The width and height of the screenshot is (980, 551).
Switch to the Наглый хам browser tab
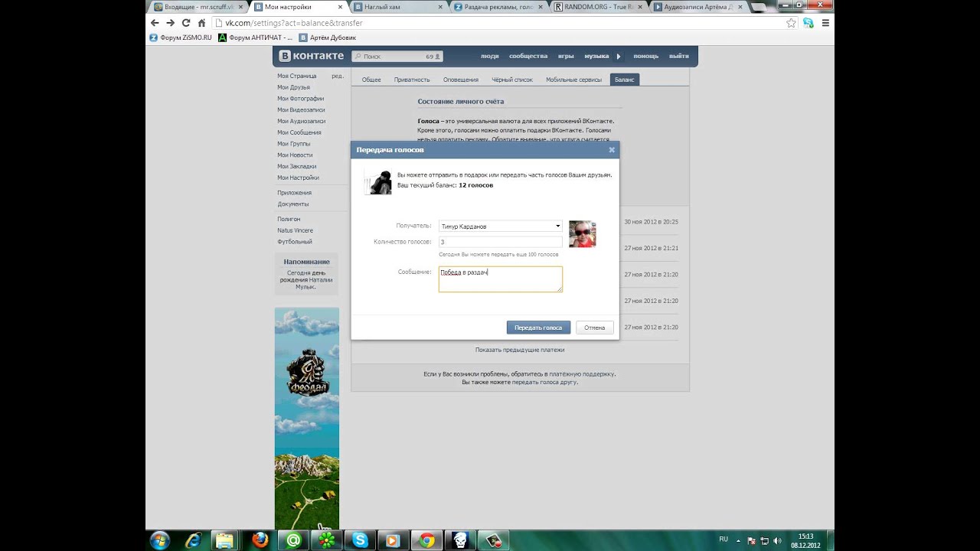point(398,7)
